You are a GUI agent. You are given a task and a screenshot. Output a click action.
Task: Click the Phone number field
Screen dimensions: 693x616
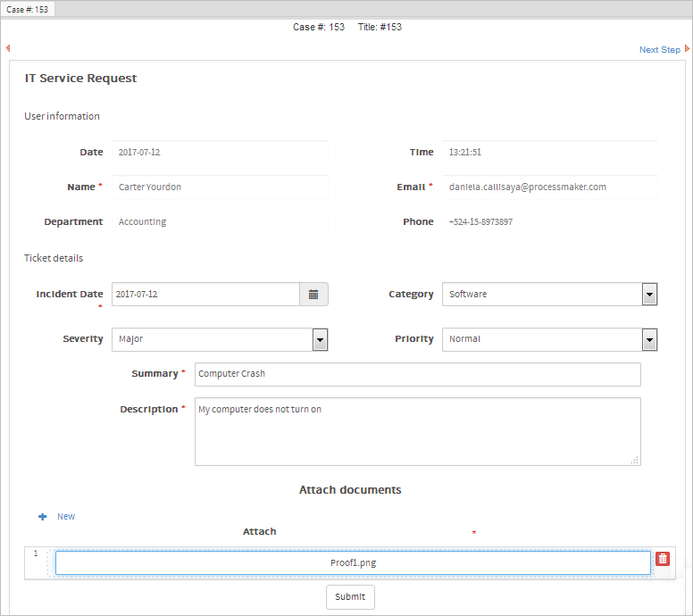(549, 222)
